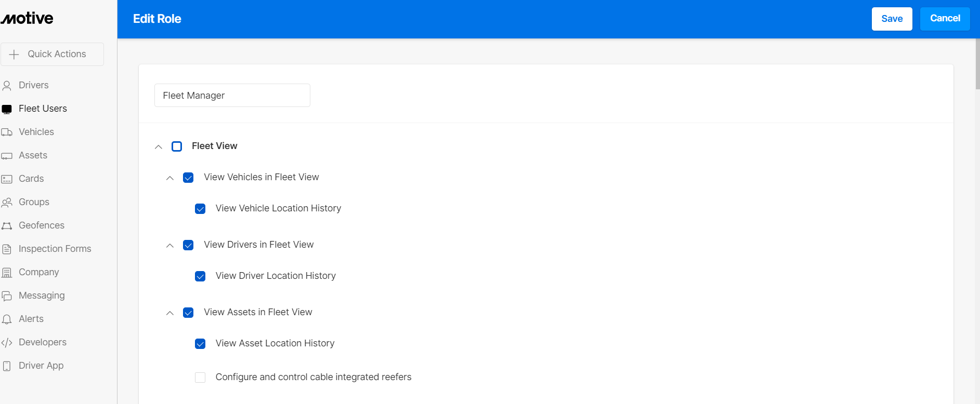Image resolution: width=980 pixels, height=404 pixels.
Task: Click the View Vehicles in Fleet View label
Action: coord(262,177)
